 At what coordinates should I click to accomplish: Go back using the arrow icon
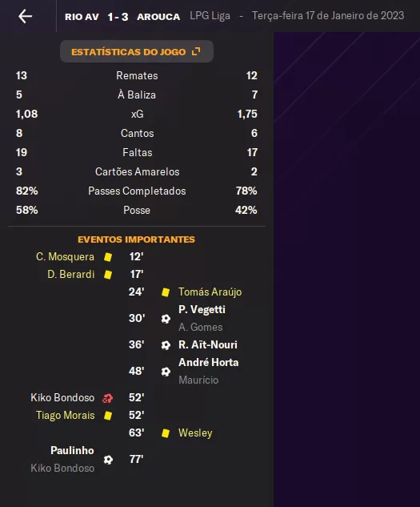pyautogui.click(x=26, y=16)
